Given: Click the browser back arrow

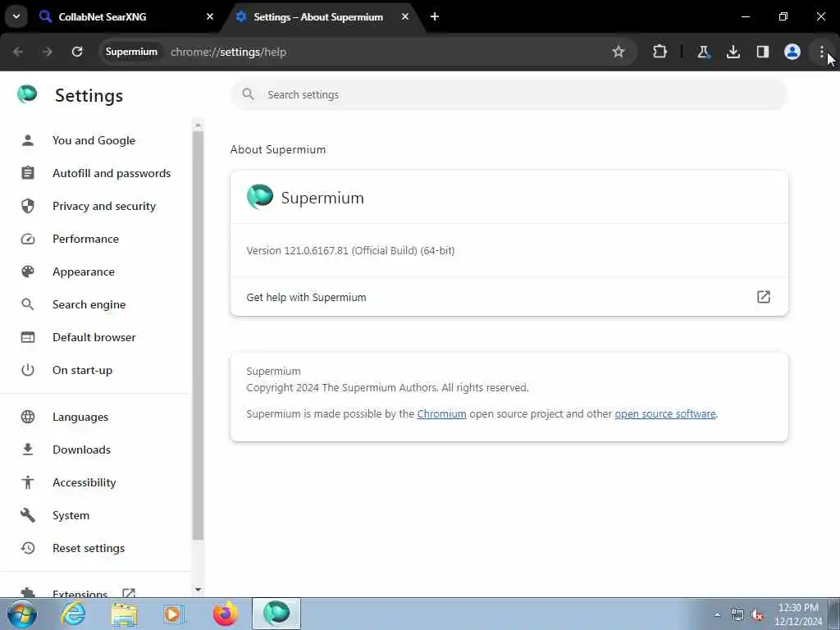Looking at the screenshot, I should [18, 52].
